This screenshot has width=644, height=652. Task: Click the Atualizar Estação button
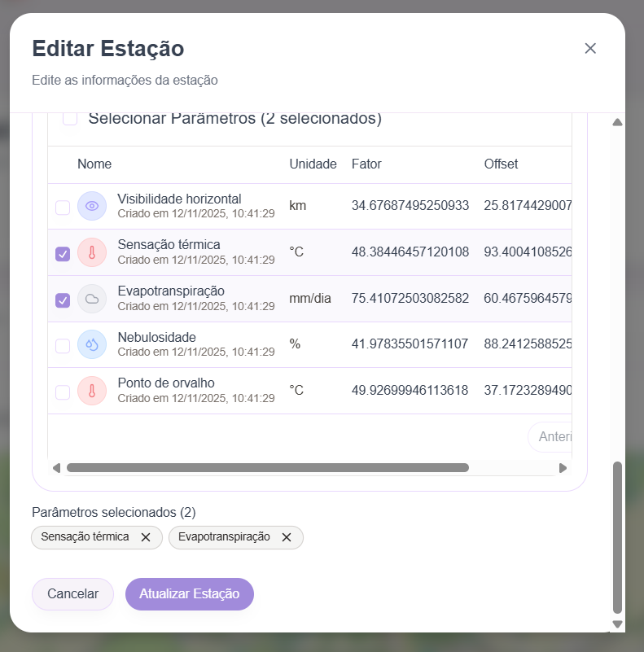coord(190,594)
